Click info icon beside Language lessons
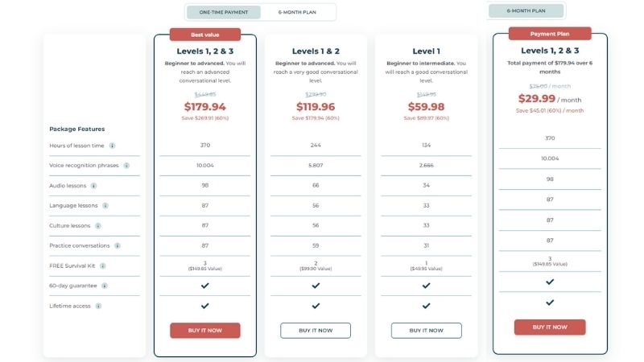 coord(105,206)
